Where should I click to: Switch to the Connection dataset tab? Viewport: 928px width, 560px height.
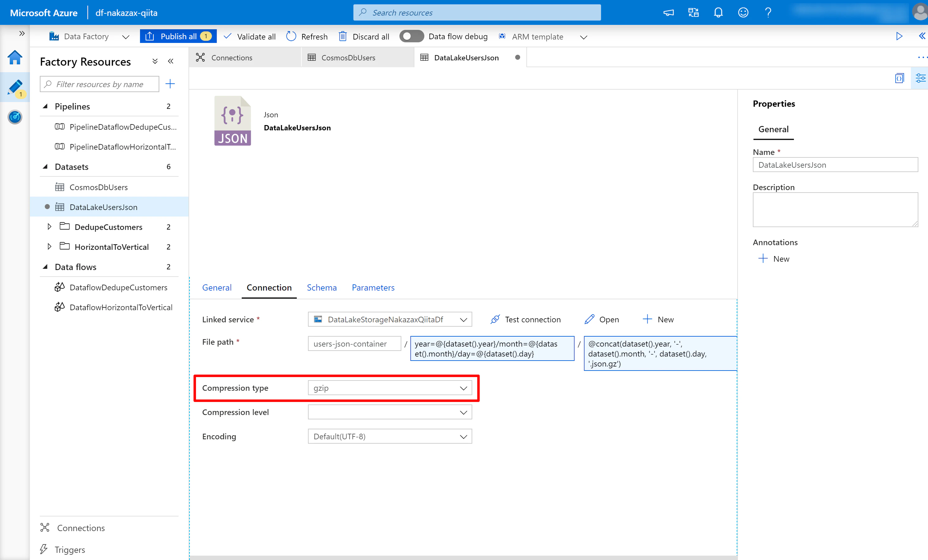coord(269,287)
